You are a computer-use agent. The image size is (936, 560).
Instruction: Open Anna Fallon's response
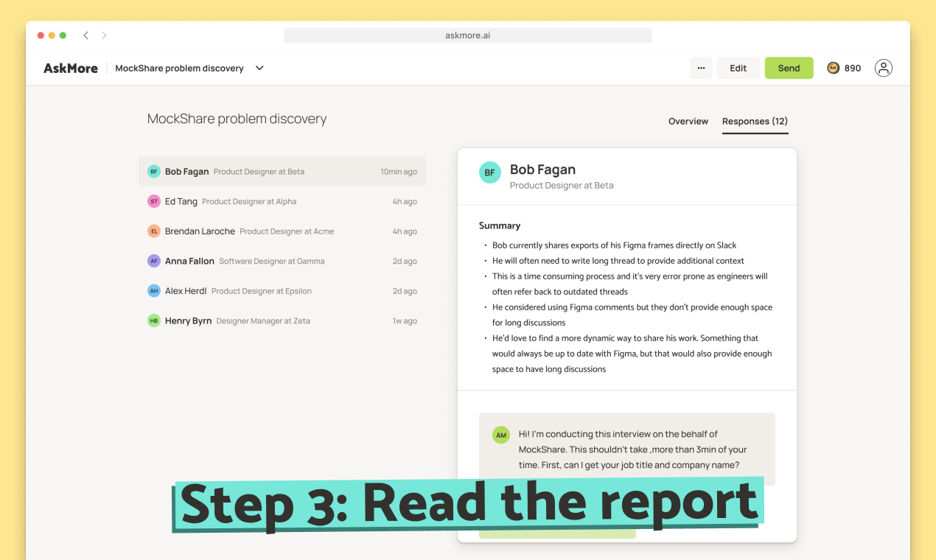pyautogui.click(x=282, y=261)
